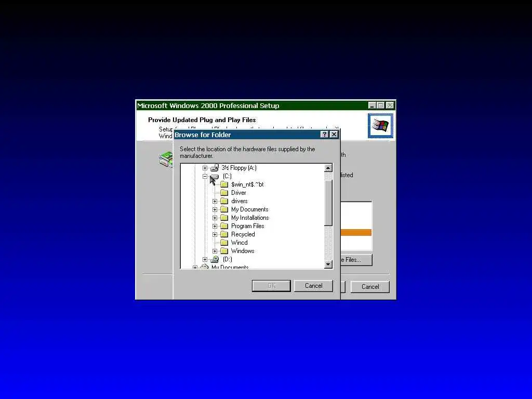Click the Program Files folder icon

pos(224,226)
